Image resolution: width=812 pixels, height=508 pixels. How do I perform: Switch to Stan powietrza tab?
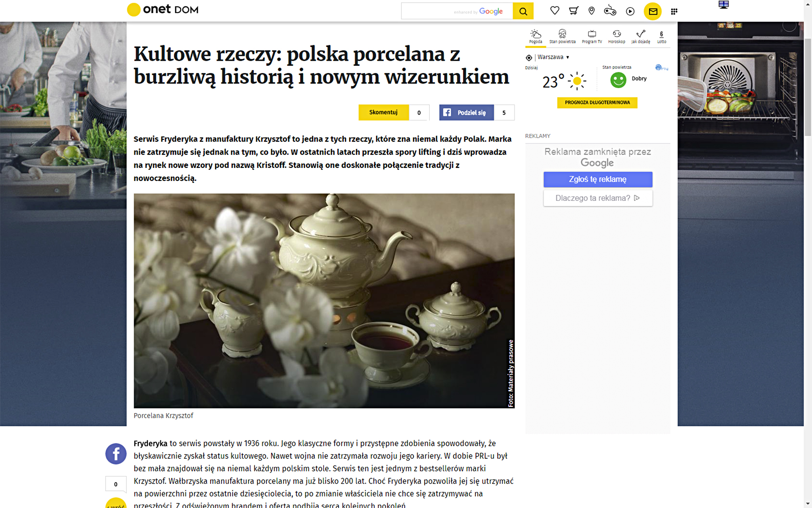coord(562,37)
